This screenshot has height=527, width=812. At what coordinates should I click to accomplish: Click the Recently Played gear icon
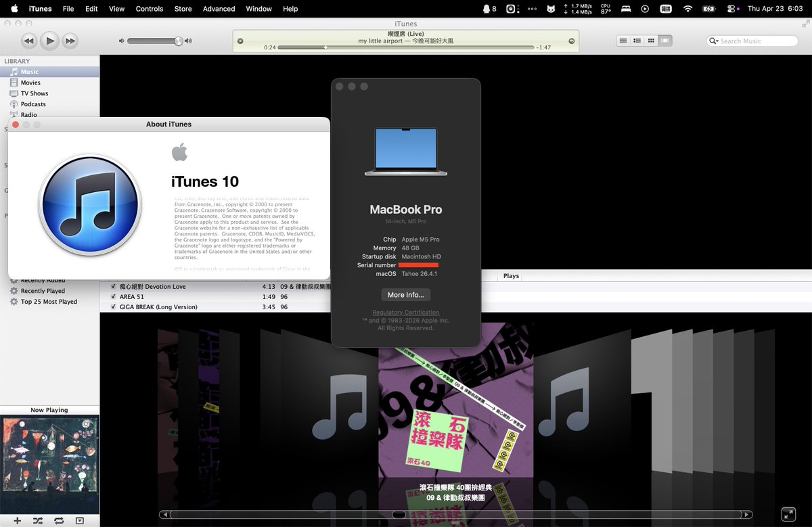tap(14, 291)
